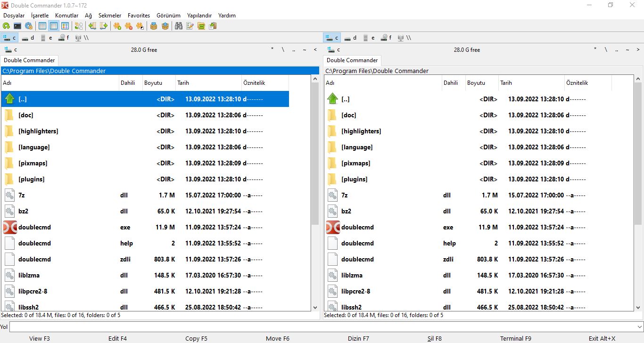Screen dimensions: 644x343
Task: Click the extract files box icon
Action: 165,26
